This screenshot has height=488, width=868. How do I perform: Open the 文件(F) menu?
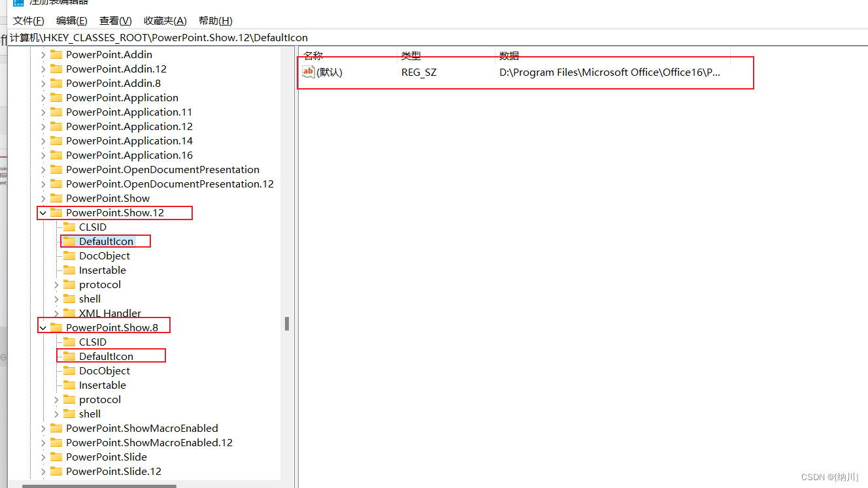pos(29,21)
